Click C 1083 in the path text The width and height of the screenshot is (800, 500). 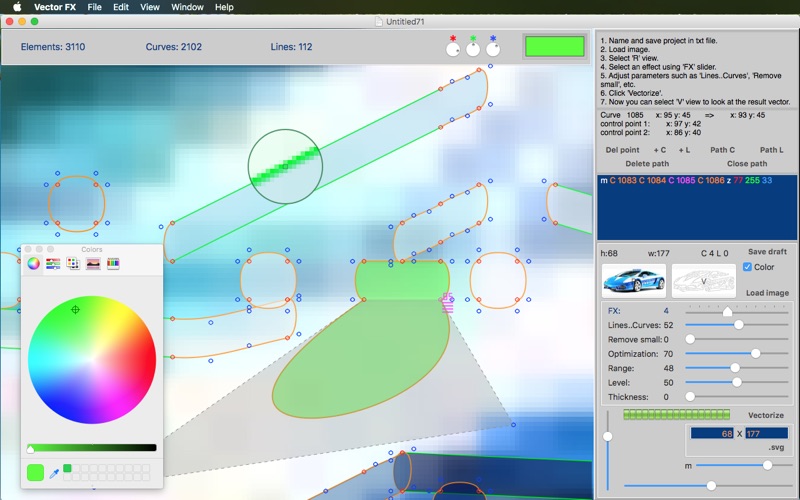623,181
